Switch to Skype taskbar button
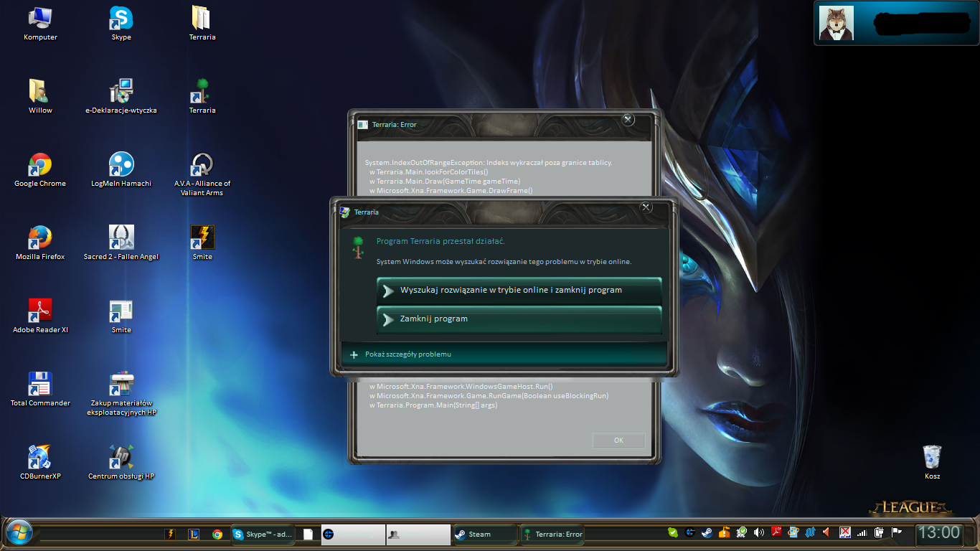This screenshot has width=980, height=551. [263, 534]
